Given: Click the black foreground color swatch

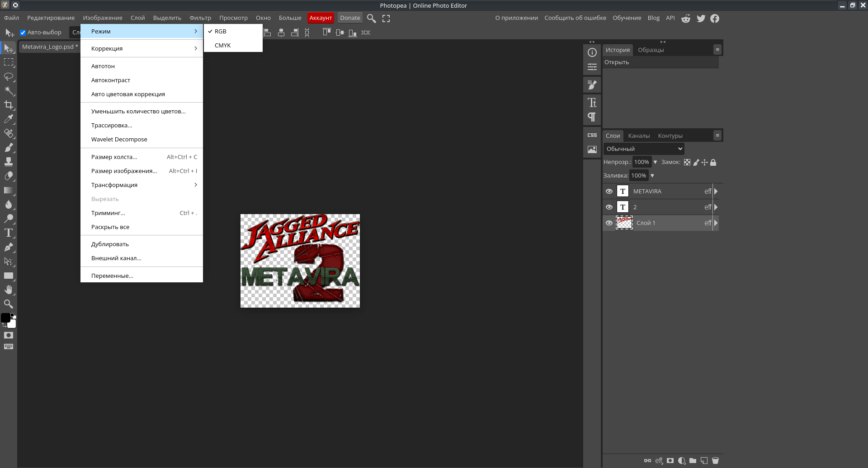Looking at the screenshot, I should coord(5,318).
